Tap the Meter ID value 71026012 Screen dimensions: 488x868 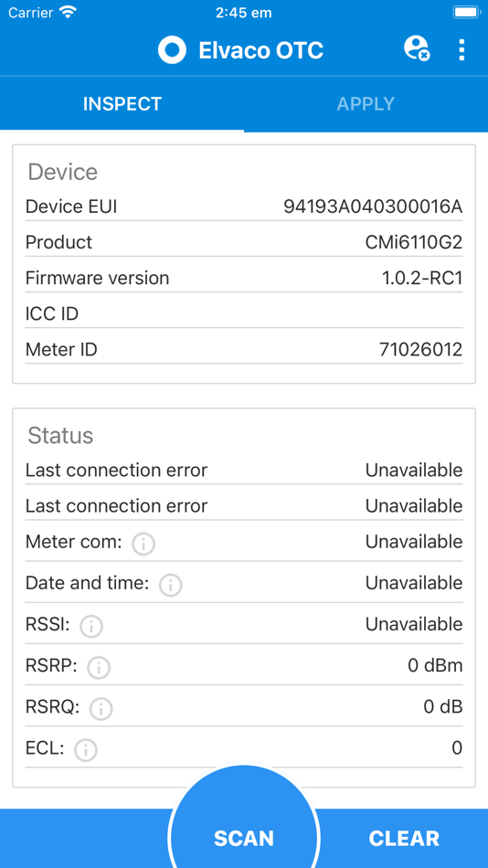coord(421,349)
